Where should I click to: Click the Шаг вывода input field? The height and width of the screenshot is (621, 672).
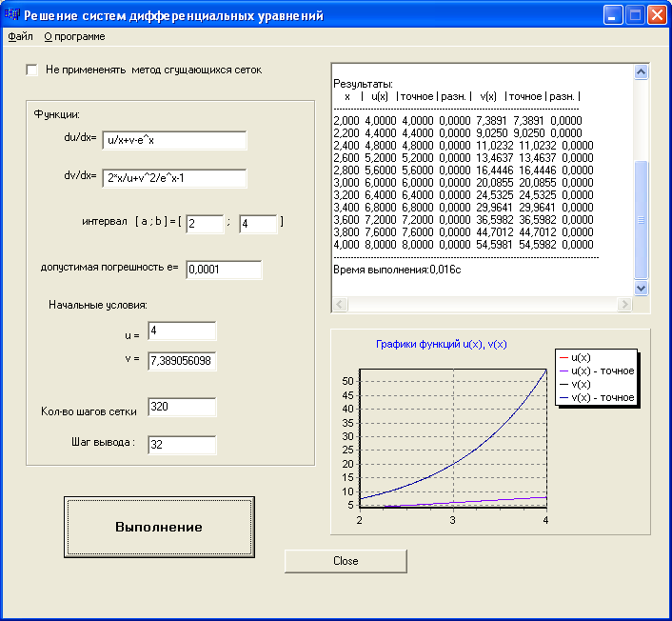point(182,446)
